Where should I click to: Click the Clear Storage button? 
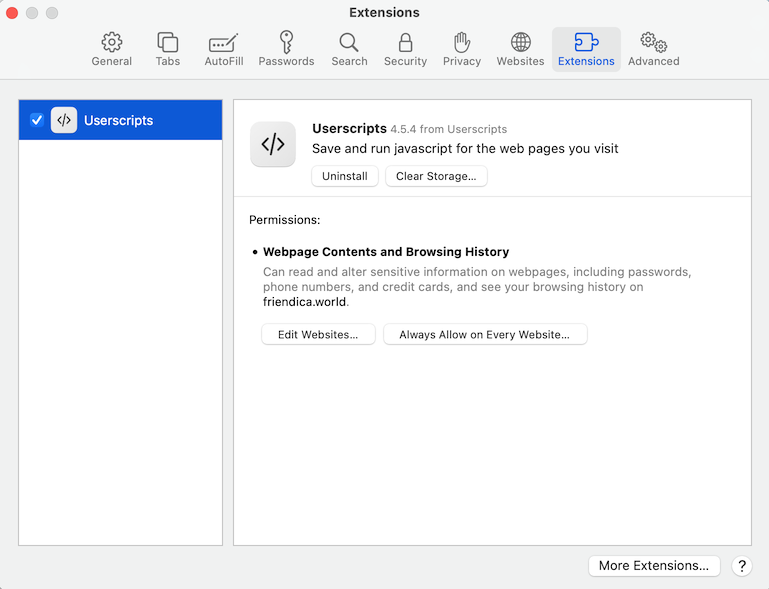[x=436, y=176]
